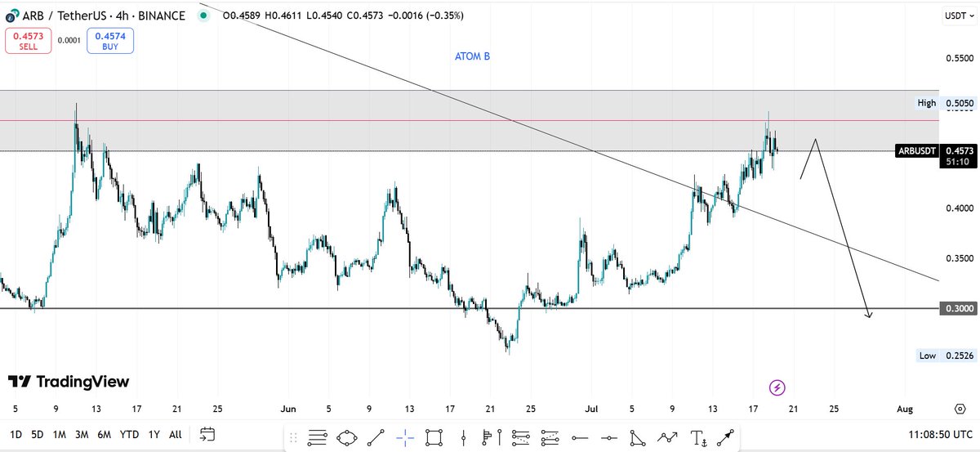Activate the crosshair cursor tool
Image resolution: width=980 pixels, height=452 pixels.
[405, 437]
